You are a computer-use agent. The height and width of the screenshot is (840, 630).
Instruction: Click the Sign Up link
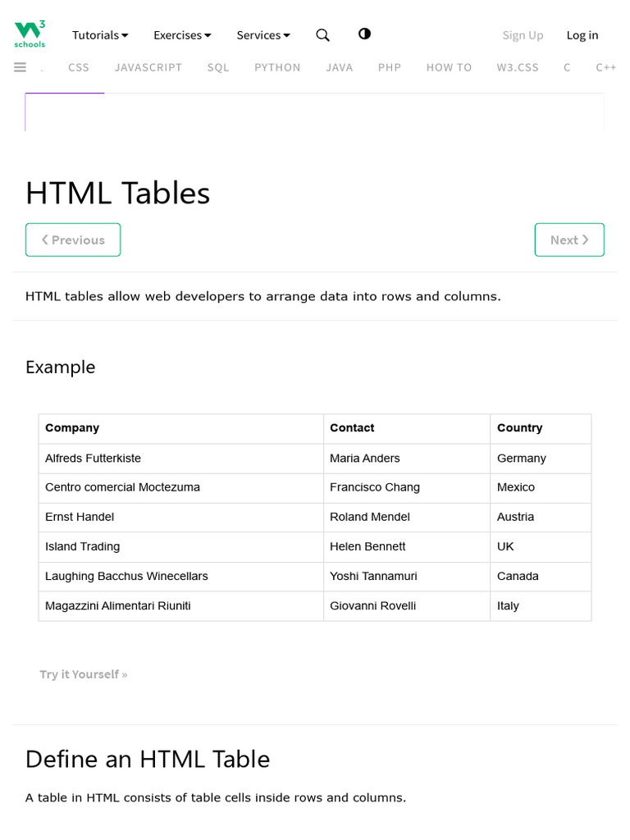523,35
